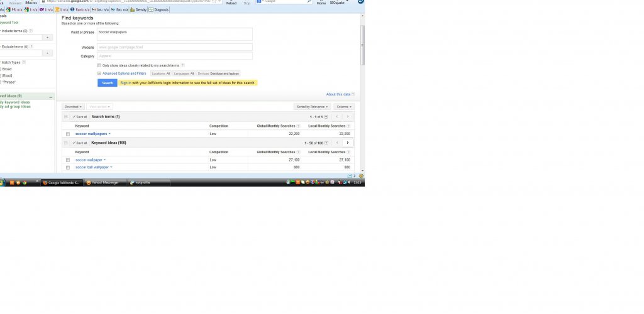This screenshot has height=314, width=644.
Task: Click the mail notification icon in status bar
Action: coord(350,176)
